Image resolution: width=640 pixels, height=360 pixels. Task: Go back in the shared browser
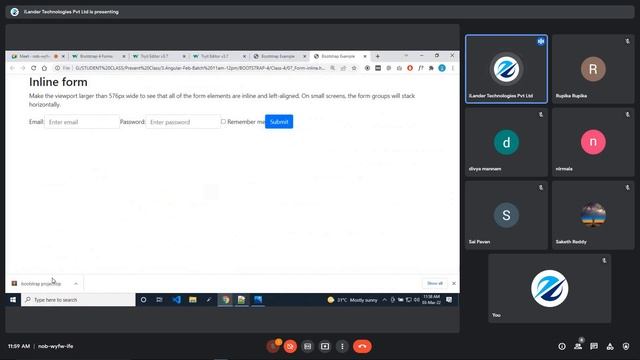tap(12, 68)
